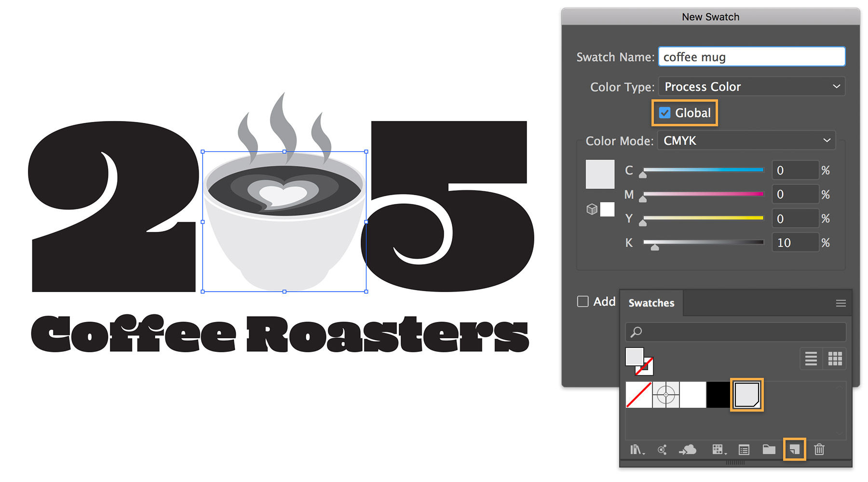Click the magnifier in the swatch search bar
Screen dimensions: 868x482
coord(637,332)
